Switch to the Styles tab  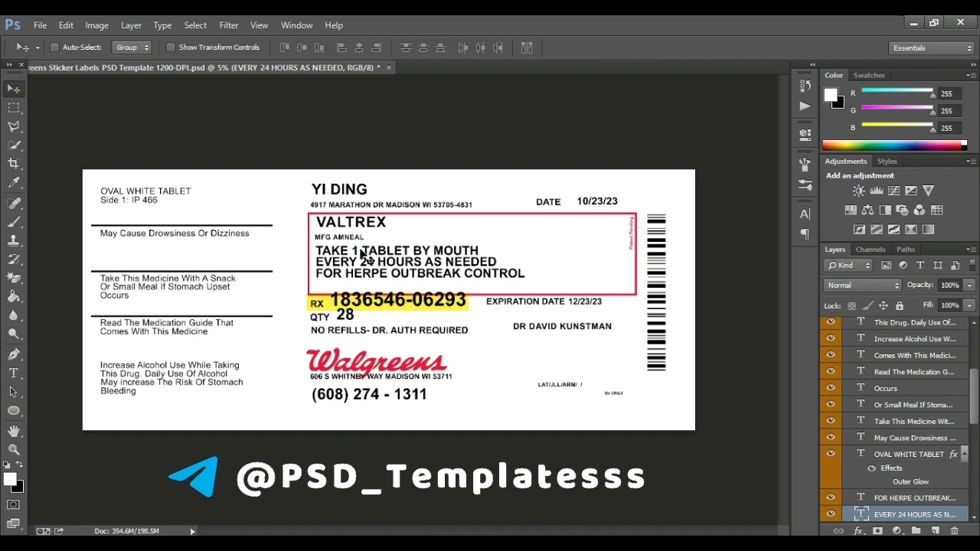[887, 161]
